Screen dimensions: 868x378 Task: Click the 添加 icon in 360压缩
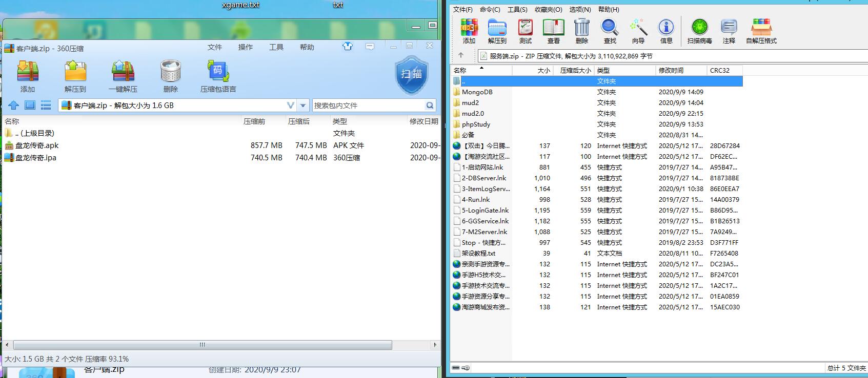coord(28,72)
